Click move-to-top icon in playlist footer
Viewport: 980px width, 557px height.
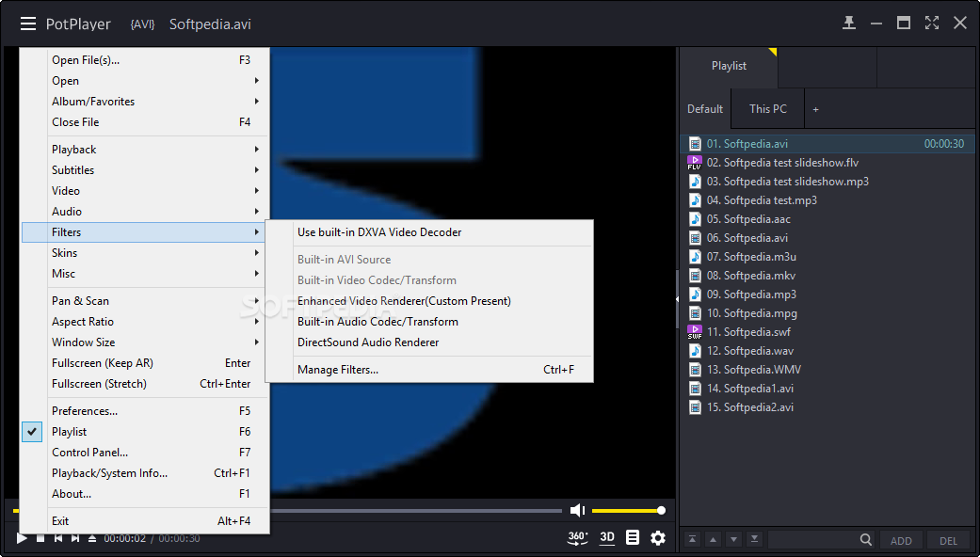(x=692, y=539)
